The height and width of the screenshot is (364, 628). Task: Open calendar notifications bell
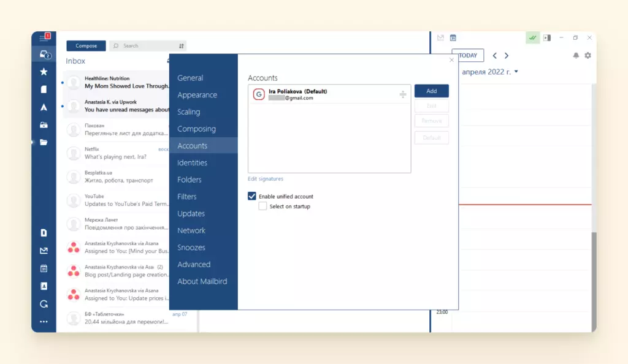(576, 56)
